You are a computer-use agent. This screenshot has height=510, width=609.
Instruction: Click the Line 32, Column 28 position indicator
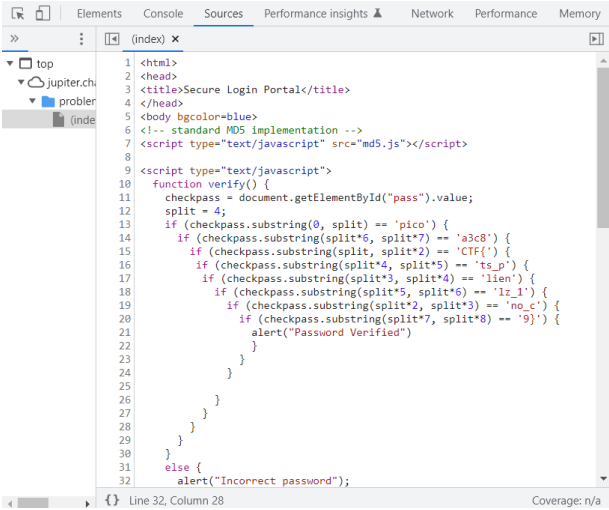(x=179, y=499)
